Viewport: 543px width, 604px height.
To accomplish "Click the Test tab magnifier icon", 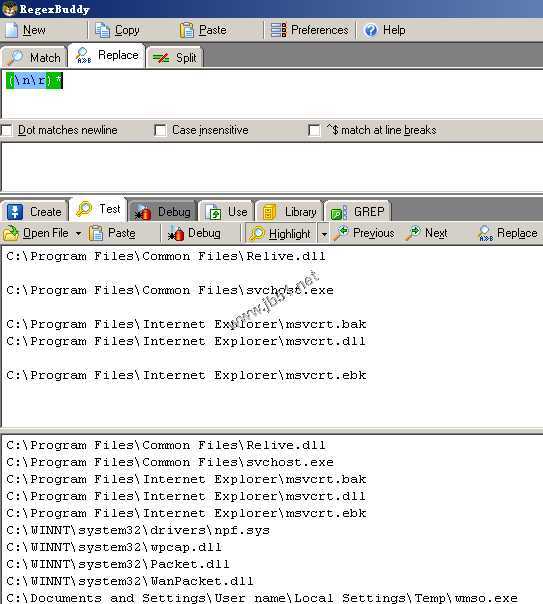I will [84, 209].
